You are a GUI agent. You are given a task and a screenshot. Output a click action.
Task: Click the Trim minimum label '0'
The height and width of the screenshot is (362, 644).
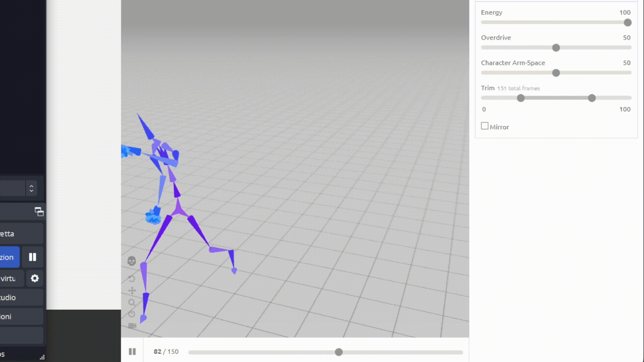[x=484, y=109]
